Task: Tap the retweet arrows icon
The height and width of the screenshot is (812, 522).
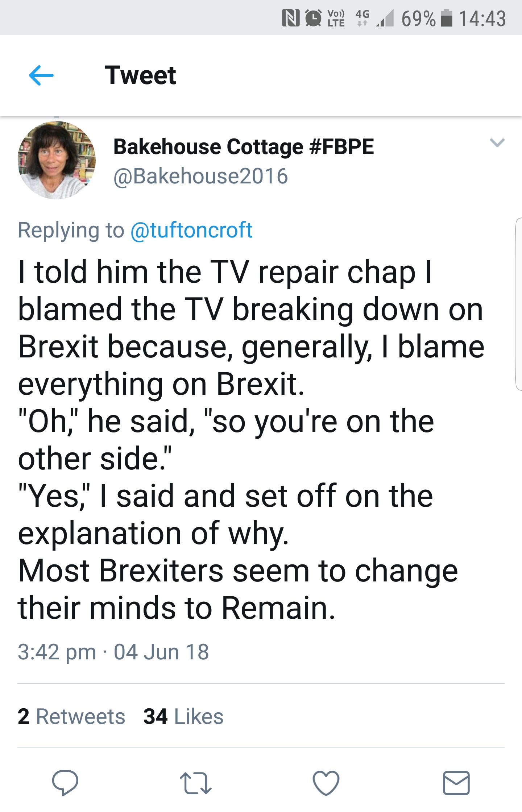Action: click(x=195, y=783)
